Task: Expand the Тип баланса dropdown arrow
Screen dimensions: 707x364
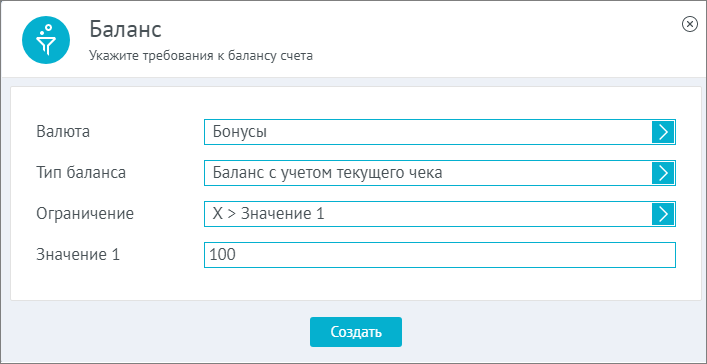Action: (663, 173)
